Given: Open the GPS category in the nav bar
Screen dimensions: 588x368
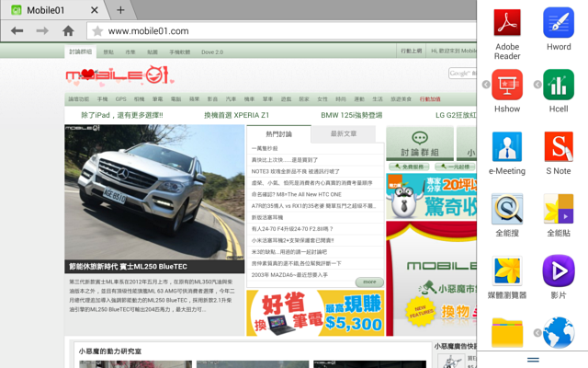Looking at the screenshot, I should pos(120,99).
